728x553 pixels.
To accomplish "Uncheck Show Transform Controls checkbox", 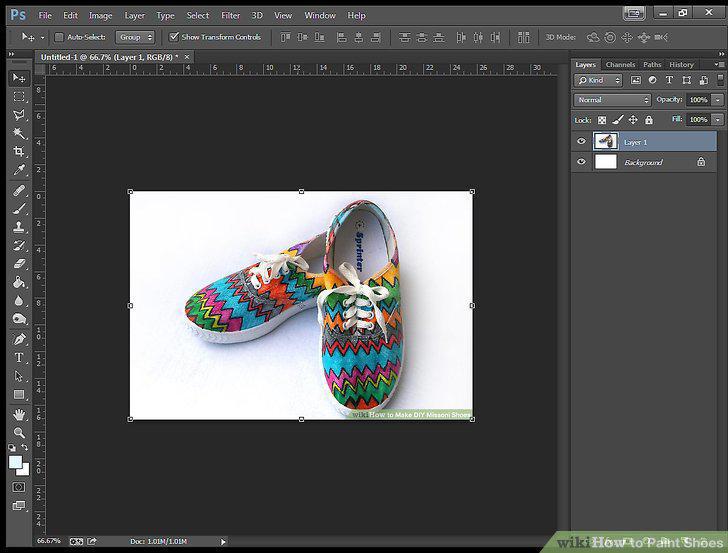I will pyautogui.click(x=174, y=37).
